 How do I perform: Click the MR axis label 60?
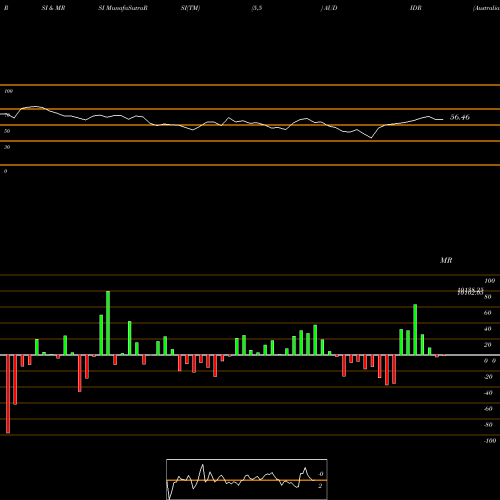[x=488, y=313]
